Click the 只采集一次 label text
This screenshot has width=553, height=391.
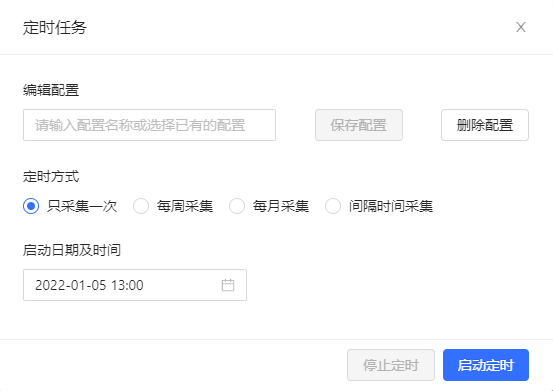pos(82,206)
